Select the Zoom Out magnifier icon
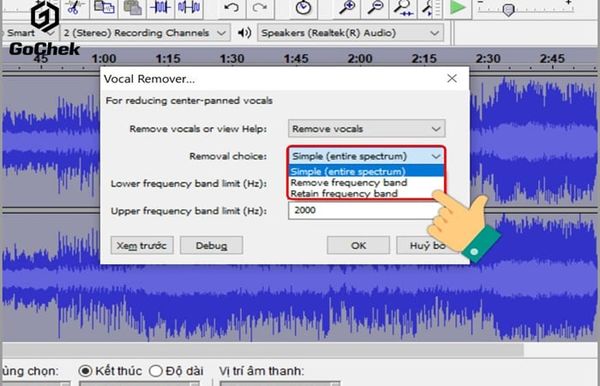 (x=375, y=8)
